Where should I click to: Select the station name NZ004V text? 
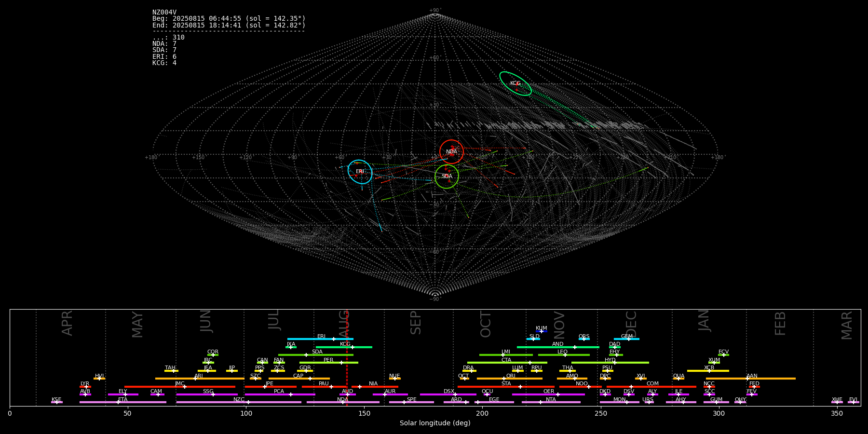click(x=164, y=13)
